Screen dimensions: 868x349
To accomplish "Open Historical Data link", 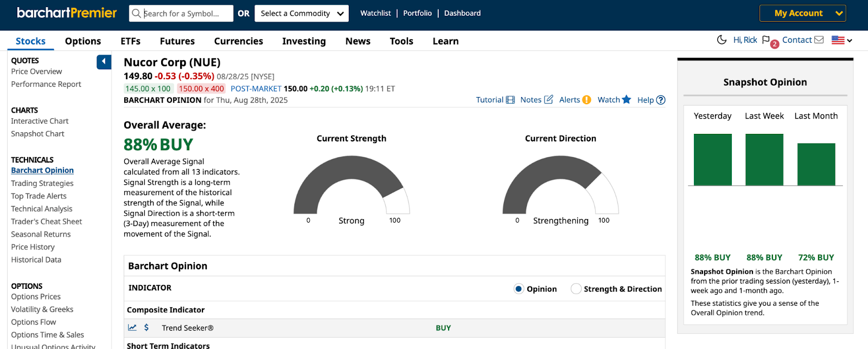I will pyautogui.click(x=36, y=260).
